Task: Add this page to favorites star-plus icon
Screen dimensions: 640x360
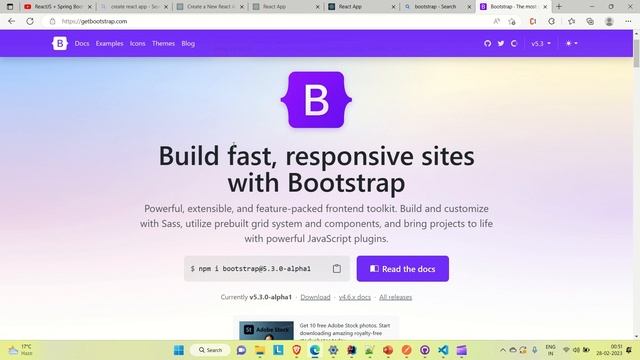Action: coord(512,21)
